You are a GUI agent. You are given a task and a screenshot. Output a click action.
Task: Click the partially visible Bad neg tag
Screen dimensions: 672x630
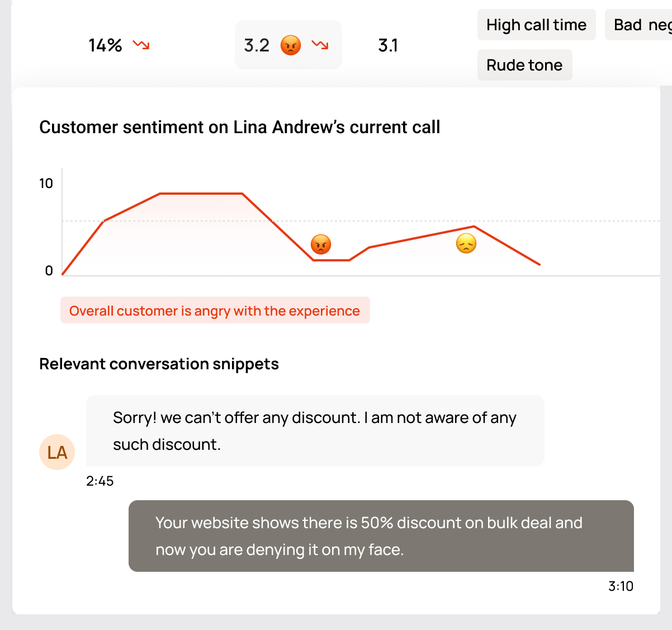click(x=641, y=25)
